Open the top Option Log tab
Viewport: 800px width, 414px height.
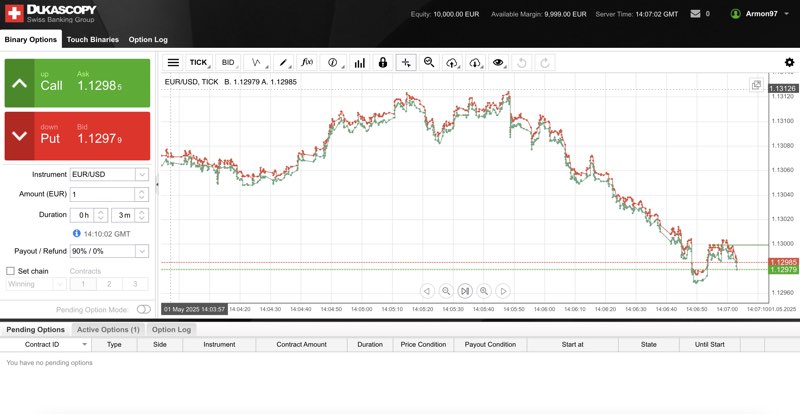tap(148, 39)
